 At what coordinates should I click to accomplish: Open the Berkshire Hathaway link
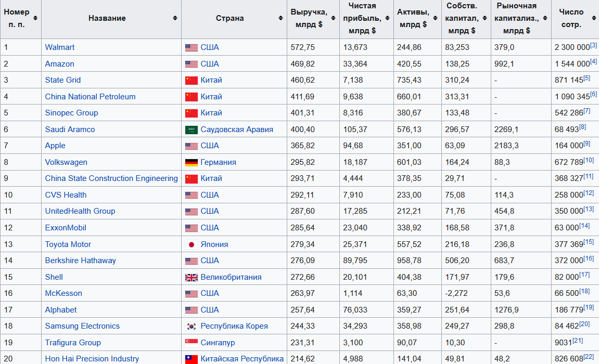click(80, 261)
